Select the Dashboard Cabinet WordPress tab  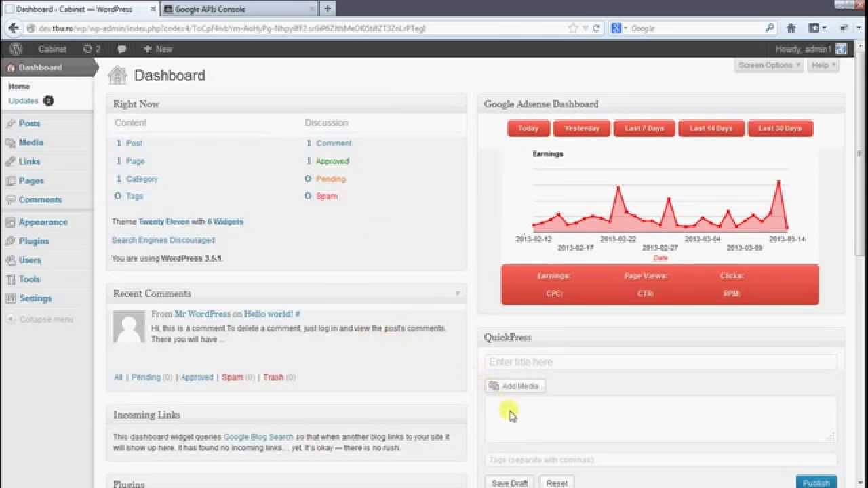click(79, 9)
